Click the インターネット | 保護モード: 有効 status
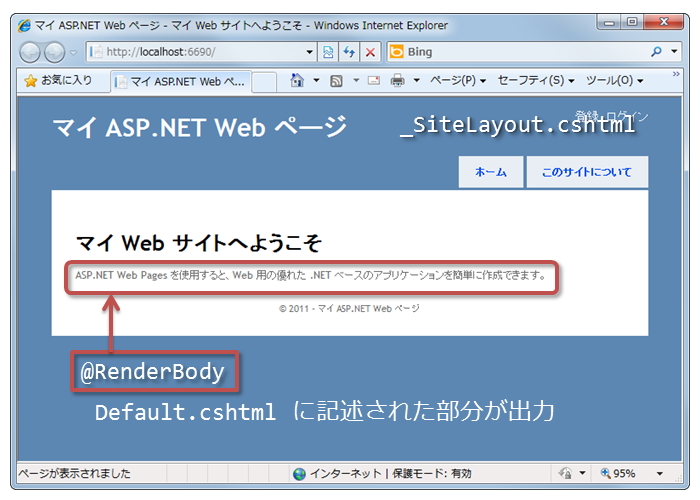This screenshot has height=500, width=700. pos(391,473)
